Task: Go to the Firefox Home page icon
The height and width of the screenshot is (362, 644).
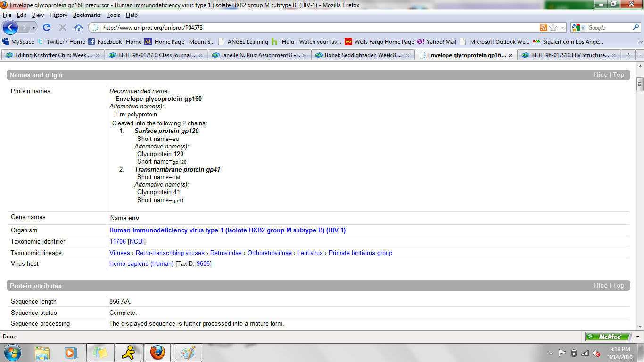Action: point(78,27)
